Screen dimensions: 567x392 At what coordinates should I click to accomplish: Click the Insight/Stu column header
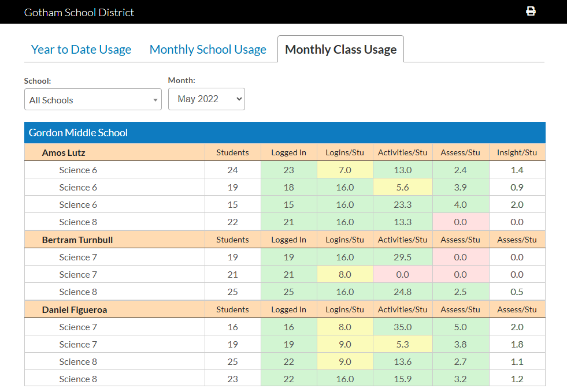point(517,152)
